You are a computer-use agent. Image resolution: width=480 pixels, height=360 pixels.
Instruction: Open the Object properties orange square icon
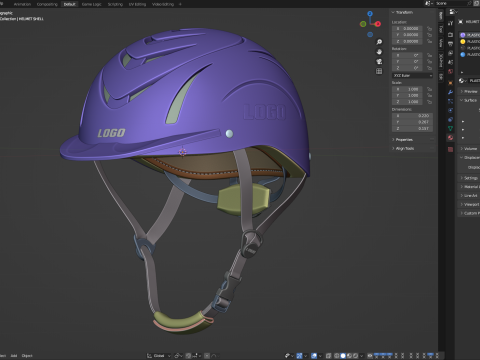tap(450, 83)
